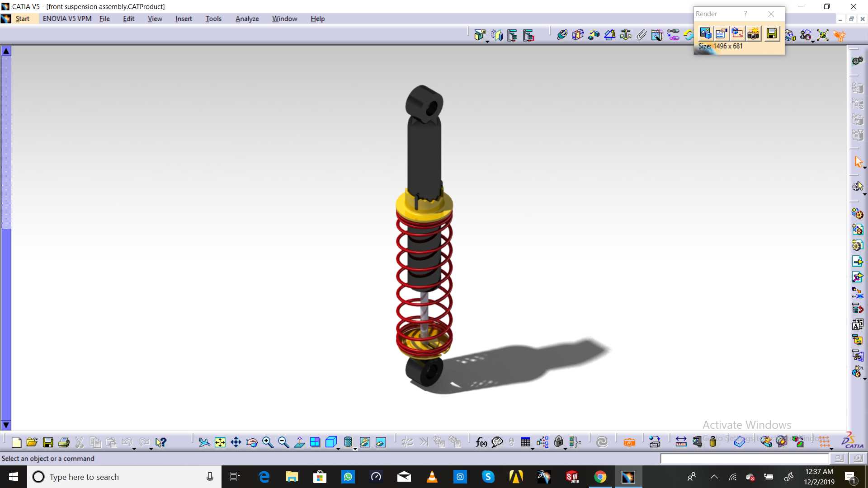Open the Start menu in CATIA
This screenshot has height=488, width=868.
coord(22,19)
